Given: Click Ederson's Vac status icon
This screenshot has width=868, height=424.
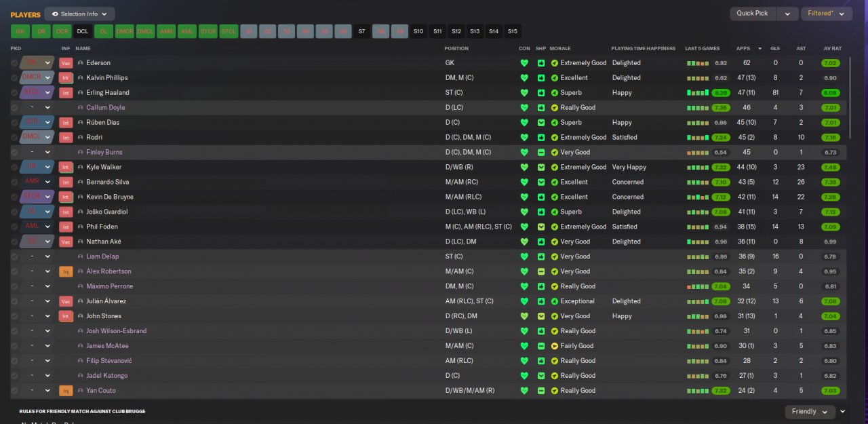Looking at the screenshot, I should click(66, 63).
